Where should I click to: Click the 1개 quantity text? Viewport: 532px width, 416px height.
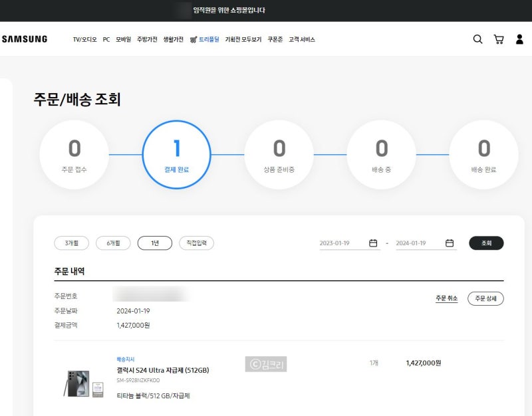tap(374, 363)
